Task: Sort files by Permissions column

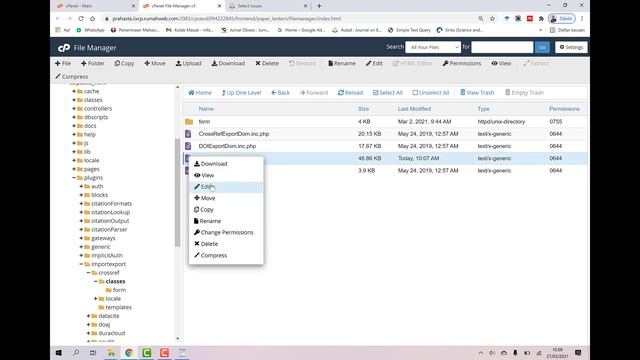Action: 564,109
